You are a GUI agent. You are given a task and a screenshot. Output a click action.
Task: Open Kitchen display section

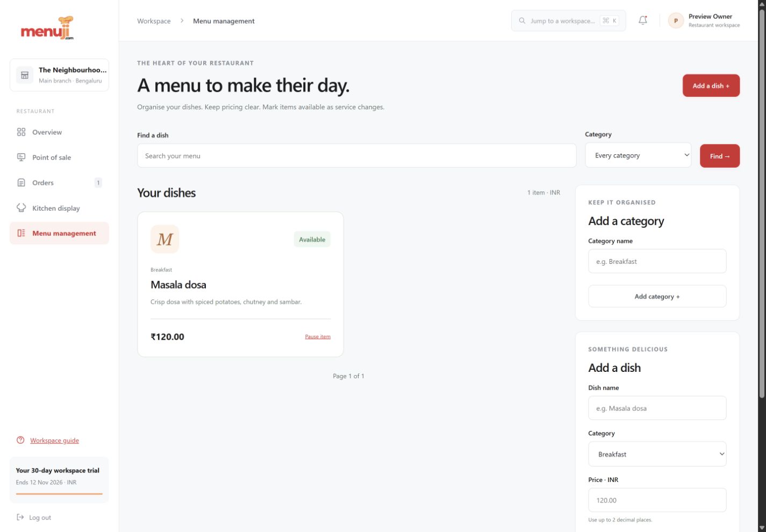(x=59, y=208)
